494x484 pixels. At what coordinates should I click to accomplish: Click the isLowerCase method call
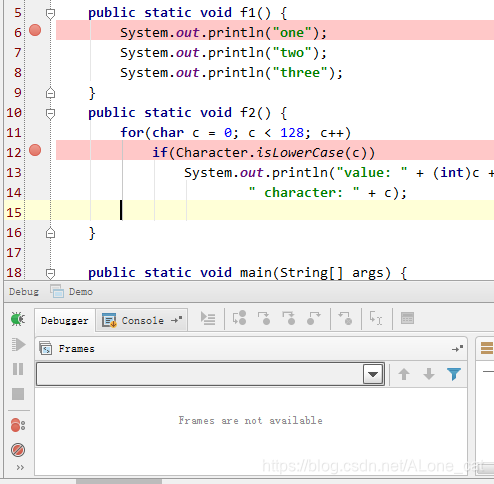click(x=300, y=153)
